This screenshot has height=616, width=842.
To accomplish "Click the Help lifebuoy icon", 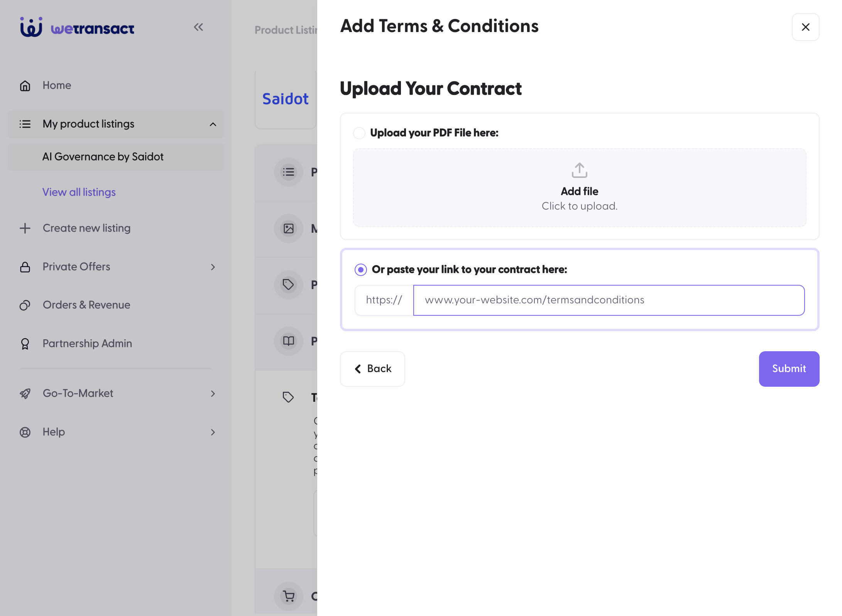I will point(25,432).
